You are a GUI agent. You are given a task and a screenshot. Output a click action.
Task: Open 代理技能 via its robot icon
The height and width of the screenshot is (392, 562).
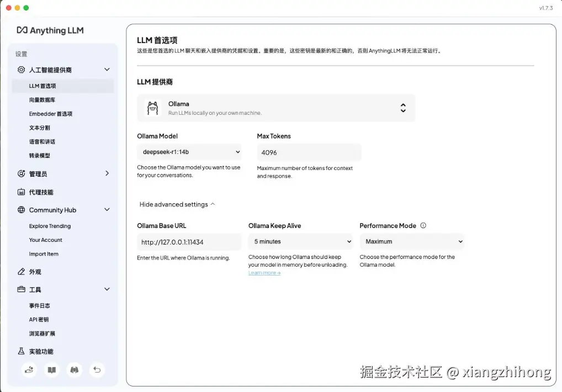pos(21,192)
